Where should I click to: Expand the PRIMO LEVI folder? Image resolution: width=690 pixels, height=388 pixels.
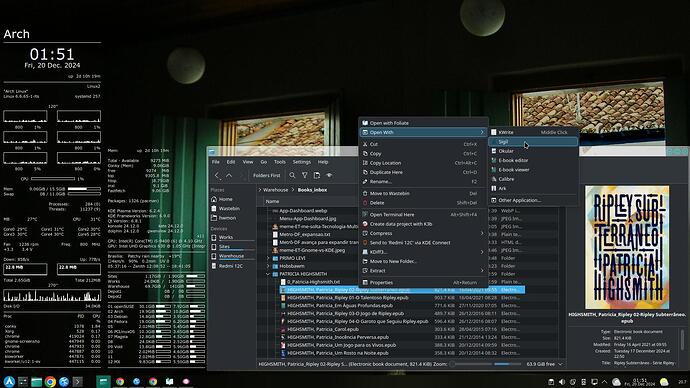[268, 258]
